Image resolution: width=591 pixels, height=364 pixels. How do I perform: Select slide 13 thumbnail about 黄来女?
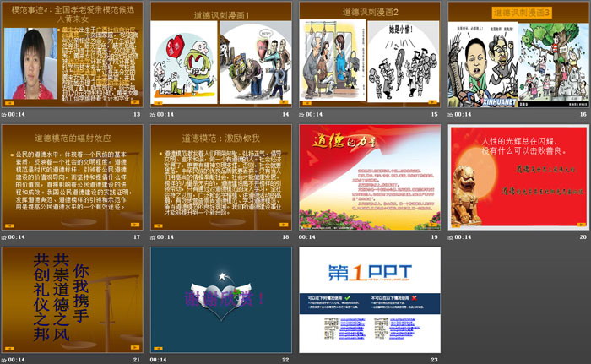[x=73, y=55]
